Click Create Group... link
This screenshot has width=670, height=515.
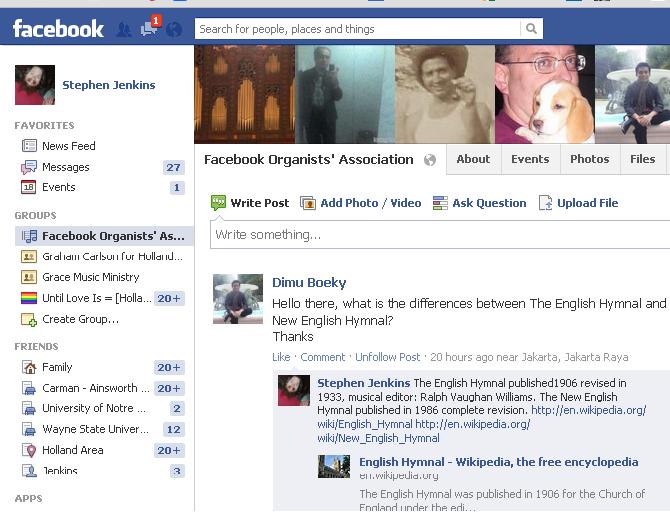click(x=80, y=319)
